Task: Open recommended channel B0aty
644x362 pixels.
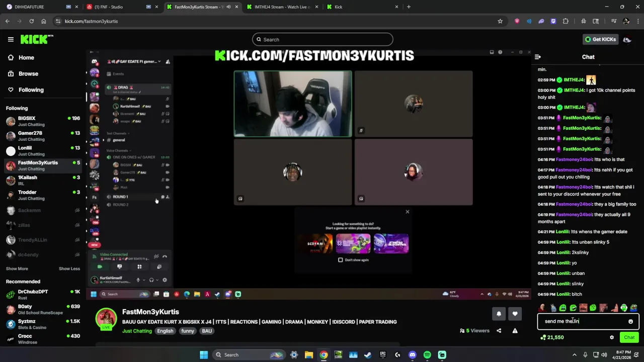Action: point(43,309)
